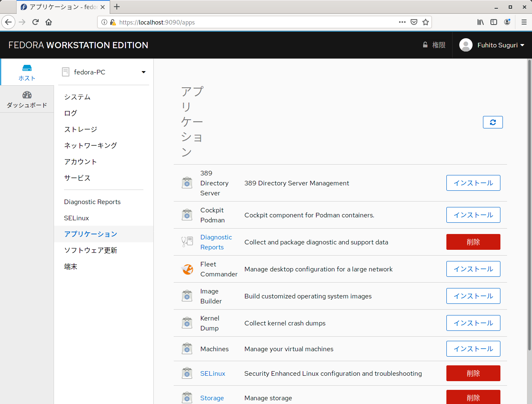Remove SELinux with 削除
The width and height of the screenshot is (532, 404).
(x=473, y=373)
